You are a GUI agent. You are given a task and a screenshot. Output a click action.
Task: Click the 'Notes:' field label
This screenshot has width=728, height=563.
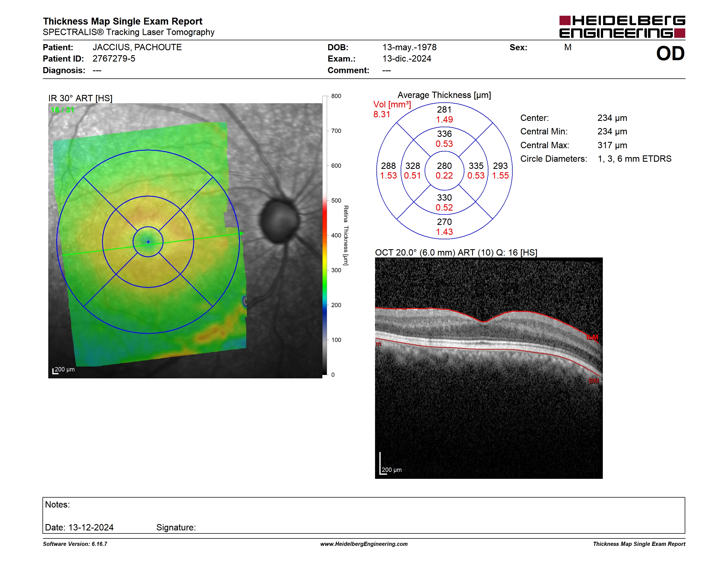[x=57, y=505]
